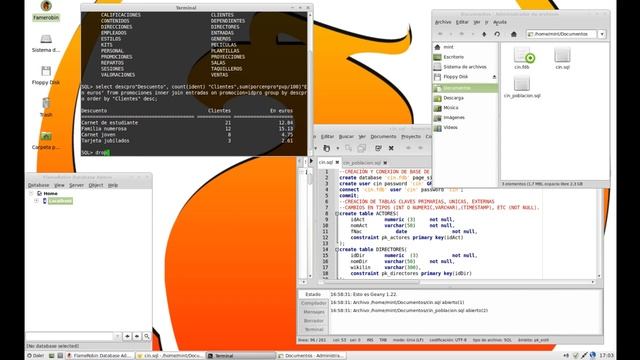The image size is (640, 360).
Task: Collapse the create table DIRECTORES fold marker
Action: [337, 249]
